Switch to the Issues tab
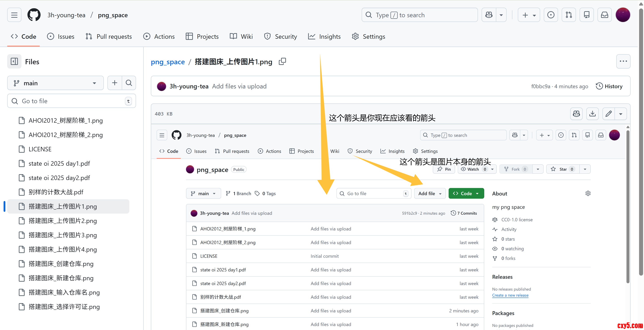 pyautogui.click(x=61, y=36)
